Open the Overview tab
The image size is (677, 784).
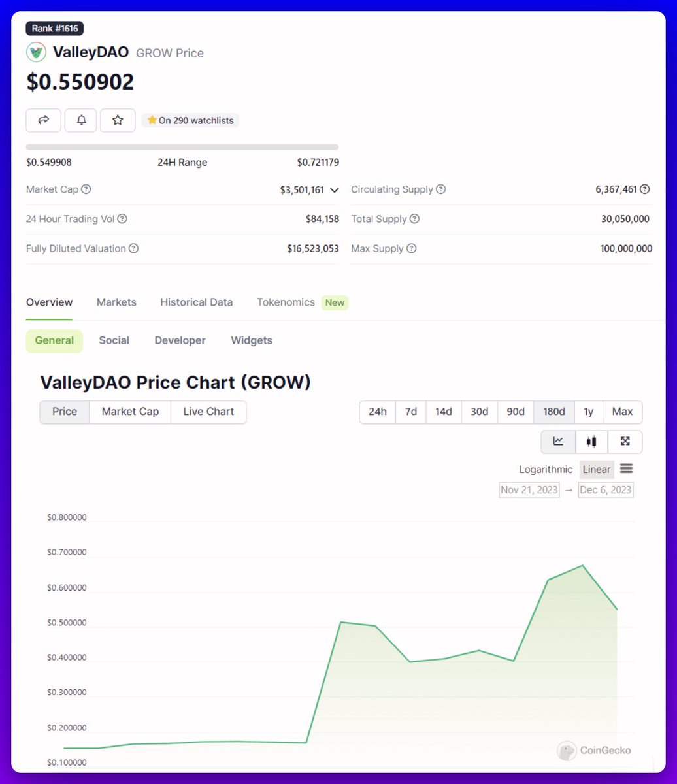coord(49,302)
